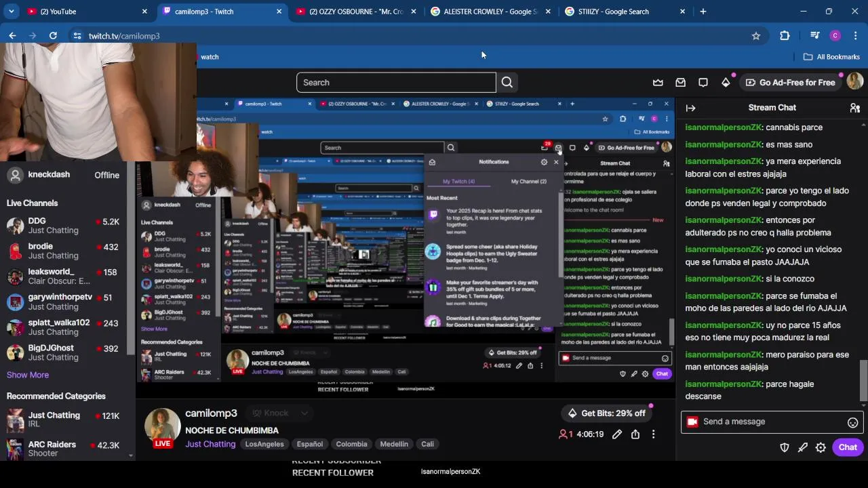
Task: Switch to ALEISTER CROWLEY Google tab
Action: coord(490,12)
